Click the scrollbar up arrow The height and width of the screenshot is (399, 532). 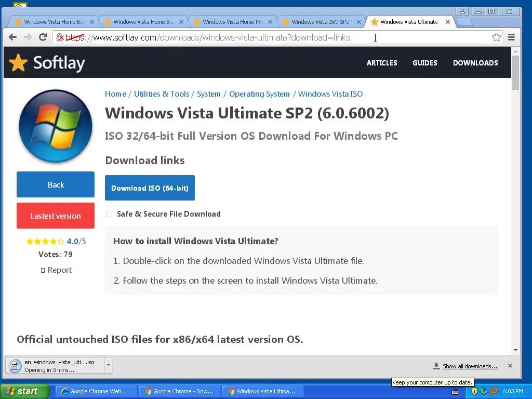tap(515, 51)
